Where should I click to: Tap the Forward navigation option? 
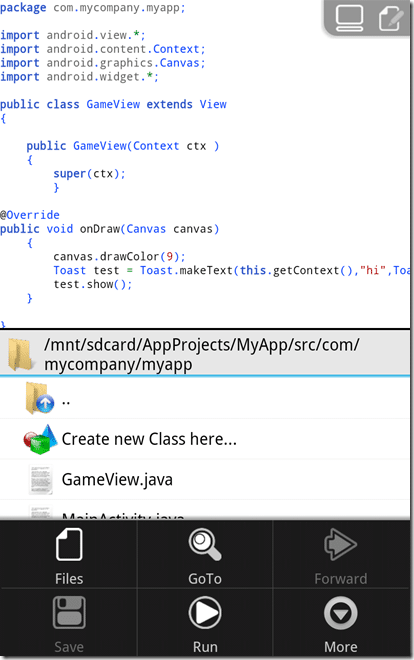(341, 555)
